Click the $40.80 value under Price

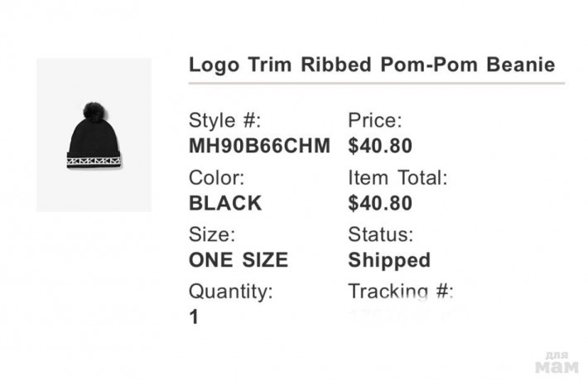pyautogui.click(x=380, y=146)
